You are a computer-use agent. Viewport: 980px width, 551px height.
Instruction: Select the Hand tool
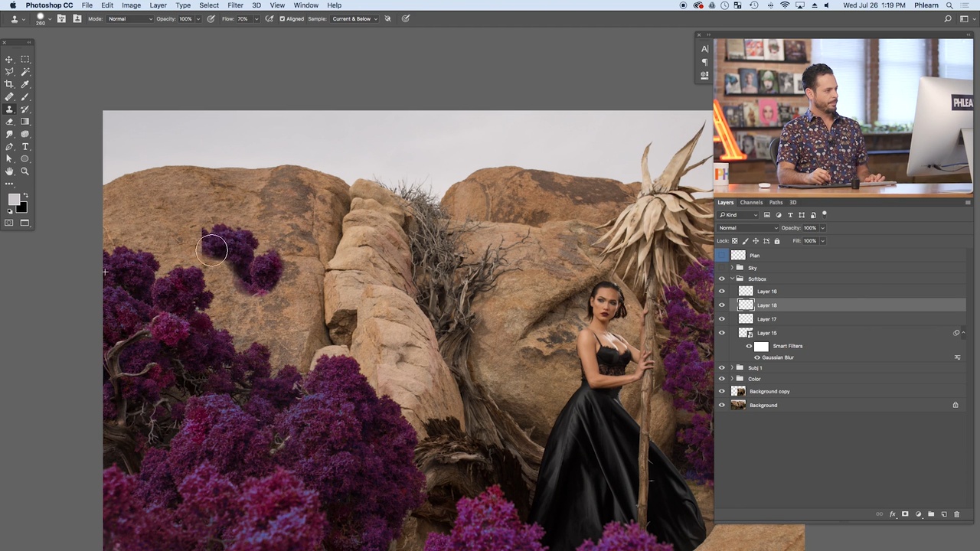click(x=9, y=171)
